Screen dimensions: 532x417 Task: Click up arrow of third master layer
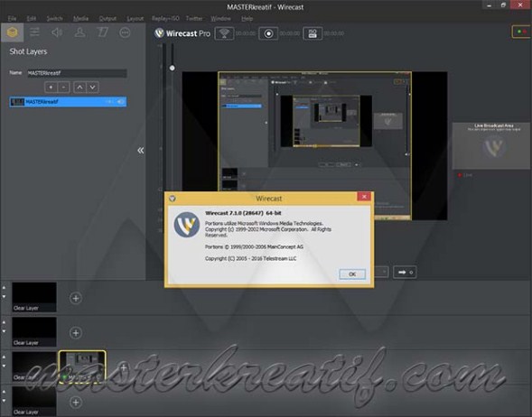tap(5, 357)
